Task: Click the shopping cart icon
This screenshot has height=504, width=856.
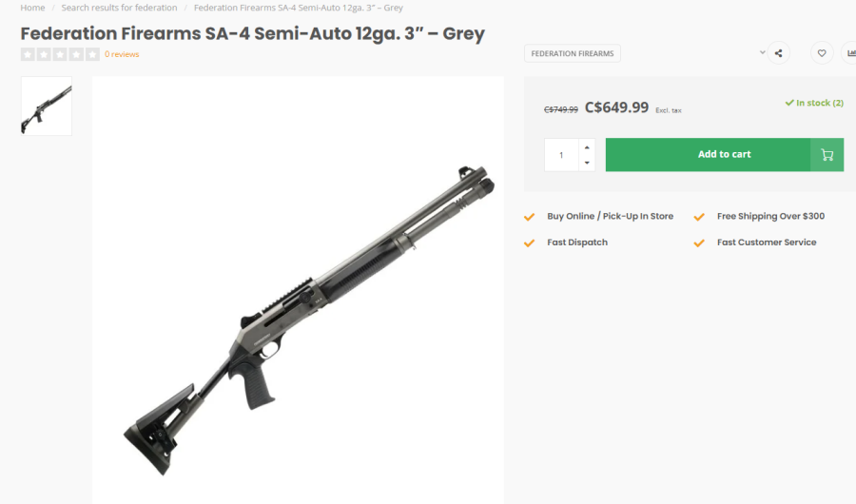Action: [827, 155]
